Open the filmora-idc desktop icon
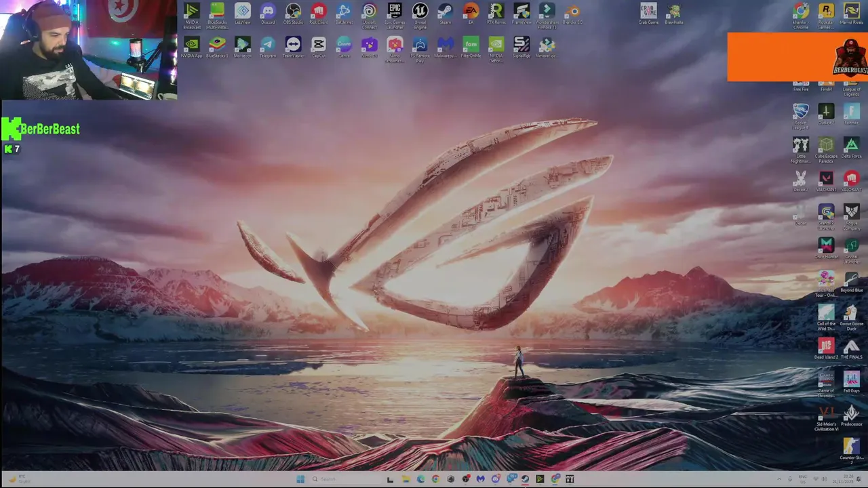The width and height of the screenshot is (868, 488). click(x=547, y=47)
